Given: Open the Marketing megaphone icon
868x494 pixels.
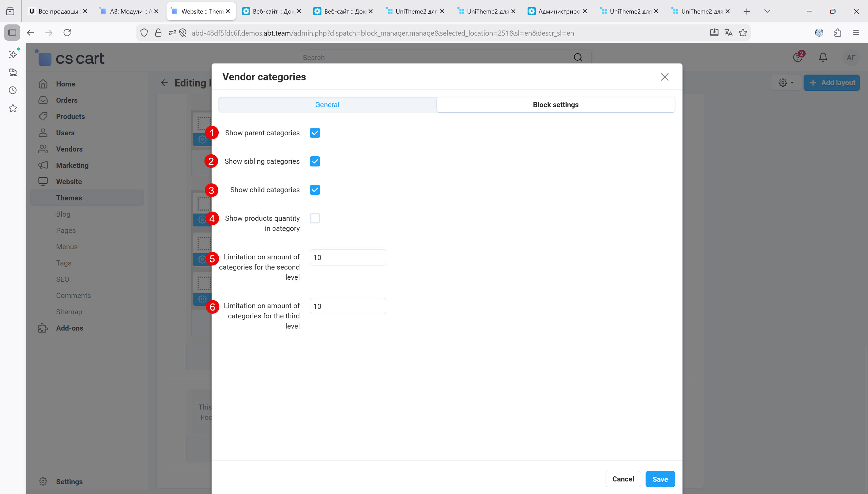Looking at the screenshot, I should tap(43, 165).
